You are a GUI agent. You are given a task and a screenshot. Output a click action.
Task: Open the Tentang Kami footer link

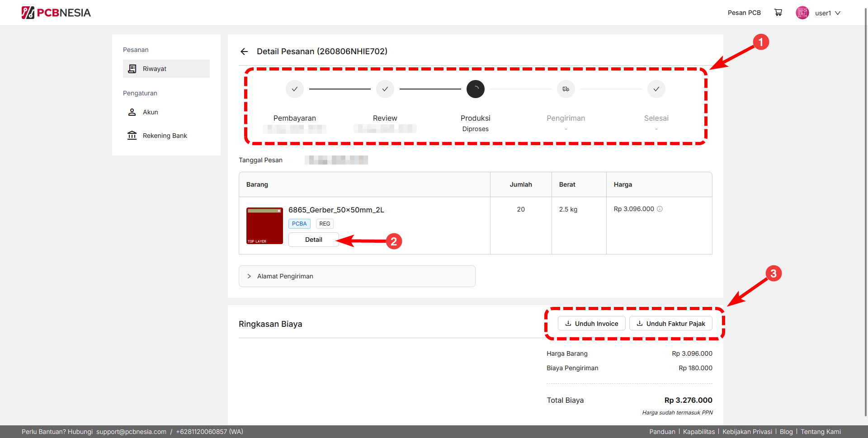coord(821,432)
